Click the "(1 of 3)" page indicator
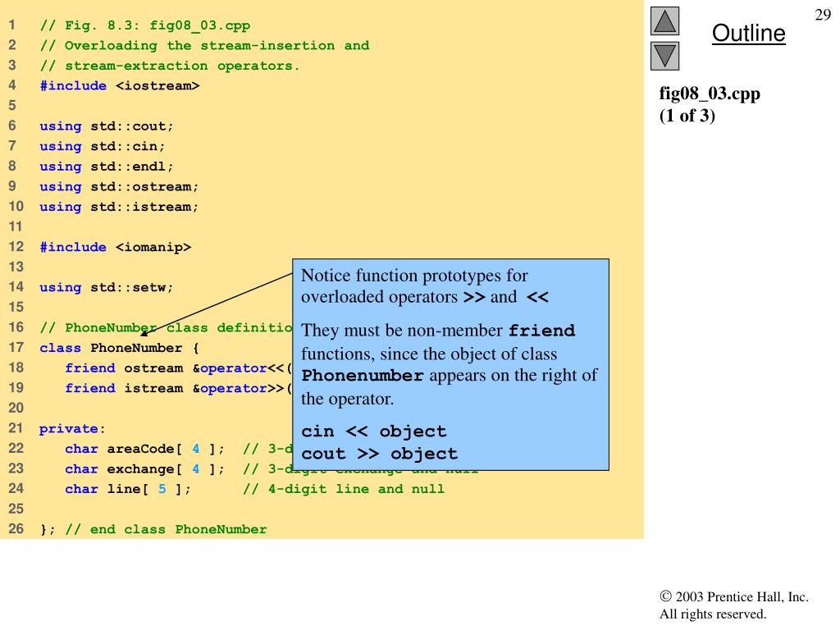The image size is (840, 630). tap(687, 116)
